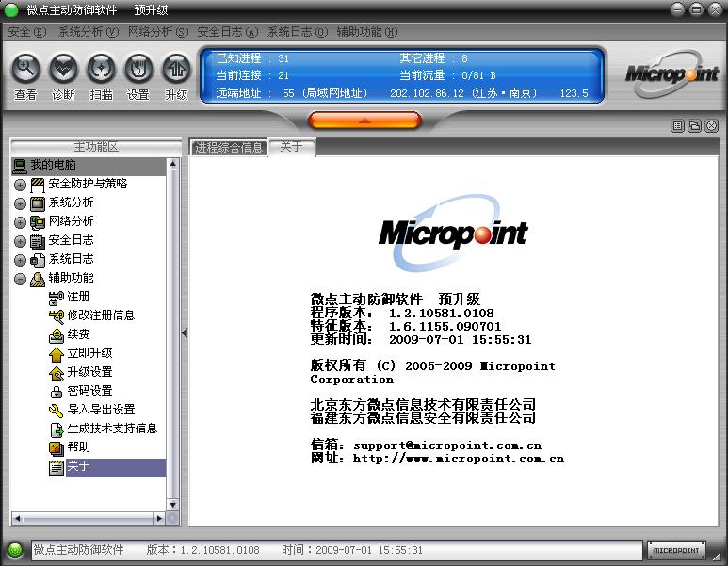Select the 密码设置 tree item text
This screenshot has width=728, height=566.
tap(89, 391)
